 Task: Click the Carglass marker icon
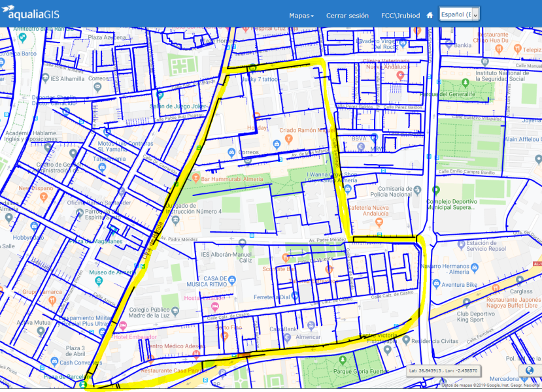pos(520,280)
